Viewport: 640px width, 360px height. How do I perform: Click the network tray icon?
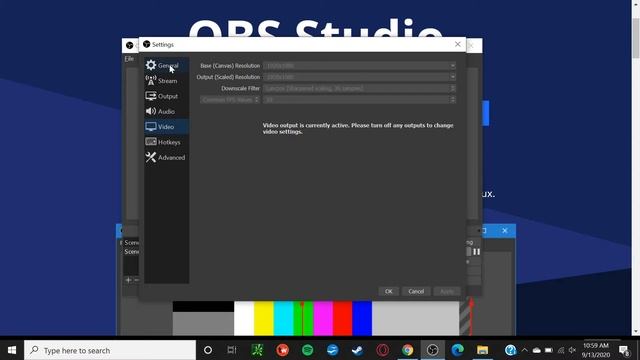tap(561, 350)
